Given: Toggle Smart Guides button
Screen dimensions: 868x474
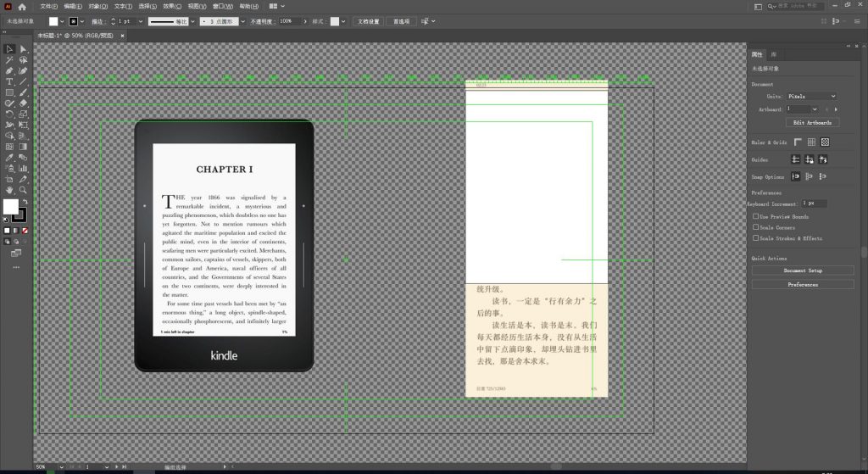Looking at the screenshot, I should click(x=822, y=159).
